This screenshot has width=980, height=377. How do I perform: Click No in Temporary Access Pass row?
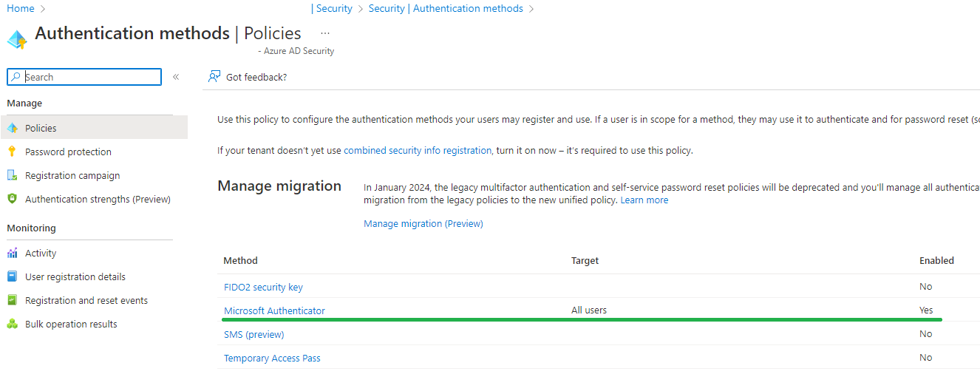pos(926,357)
